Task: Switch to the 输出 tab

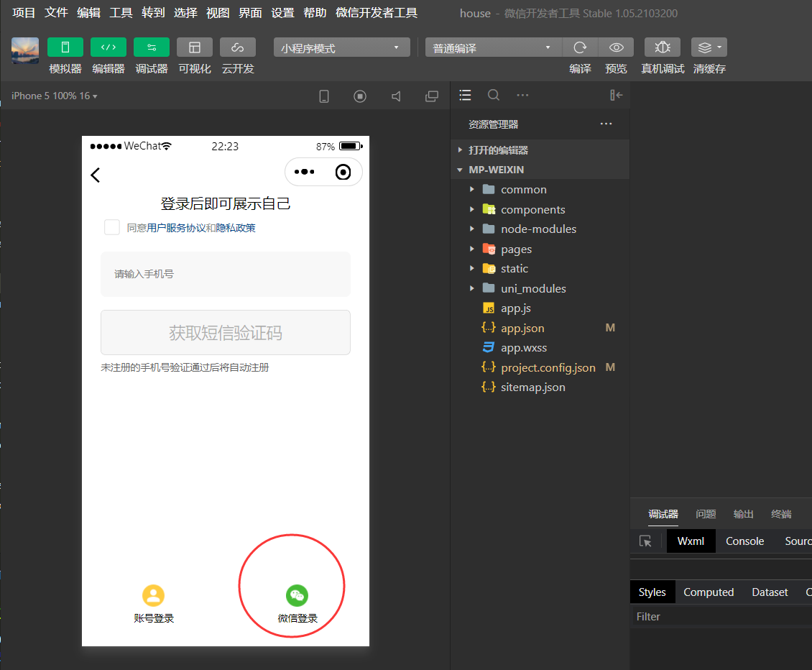Action: pyautogui.click(x=743, y=513)
